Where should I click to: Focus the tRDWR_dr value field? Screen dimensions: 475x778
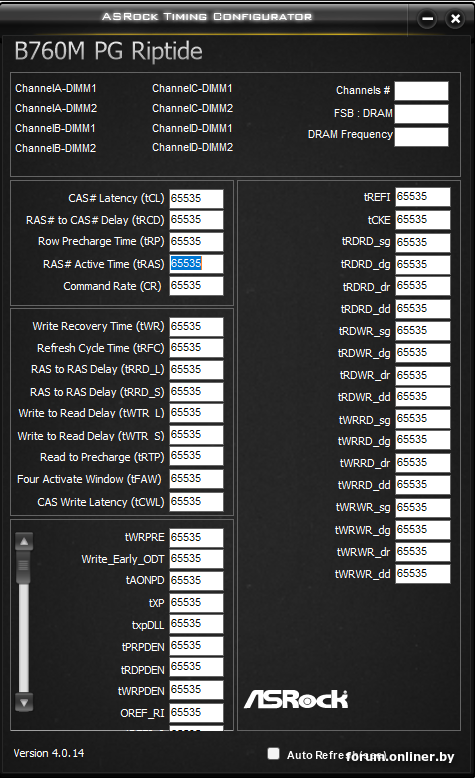click(422, 376)
